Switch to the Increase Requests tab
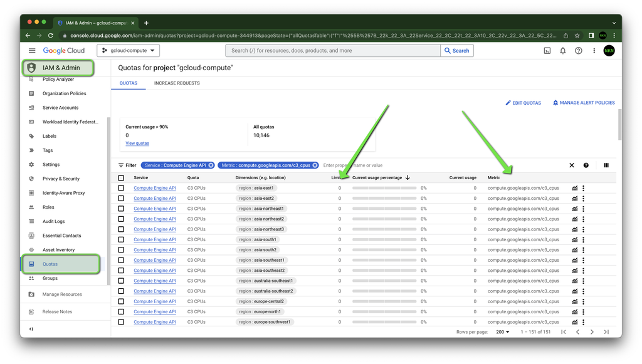 pos(177,83)
